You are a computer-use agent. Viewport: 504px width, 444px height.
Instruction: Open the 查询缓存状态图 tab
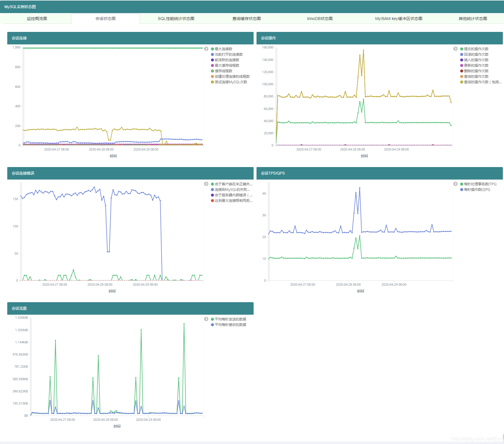click(x=247, y=19)
